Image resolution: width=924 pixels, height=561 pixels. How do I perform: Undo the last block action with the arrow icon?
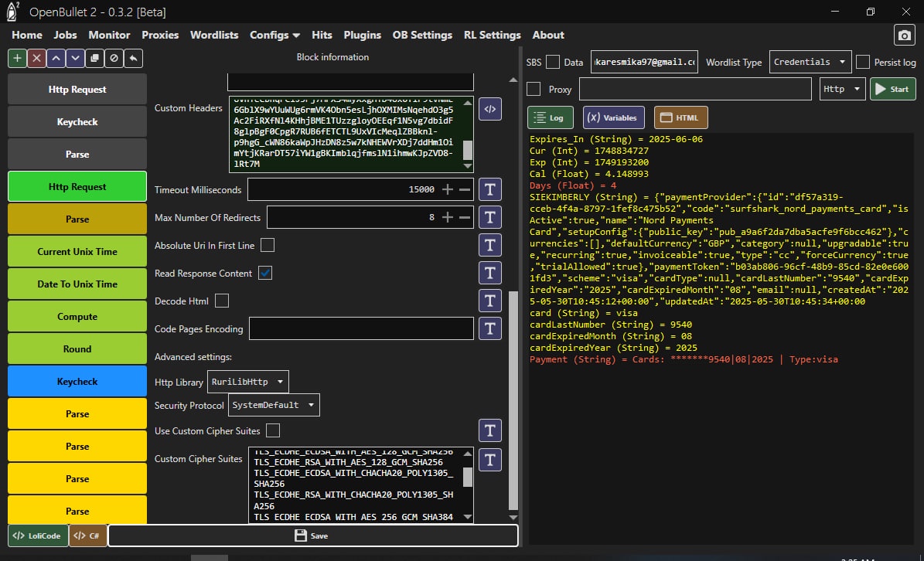click(x=133, y=58)
